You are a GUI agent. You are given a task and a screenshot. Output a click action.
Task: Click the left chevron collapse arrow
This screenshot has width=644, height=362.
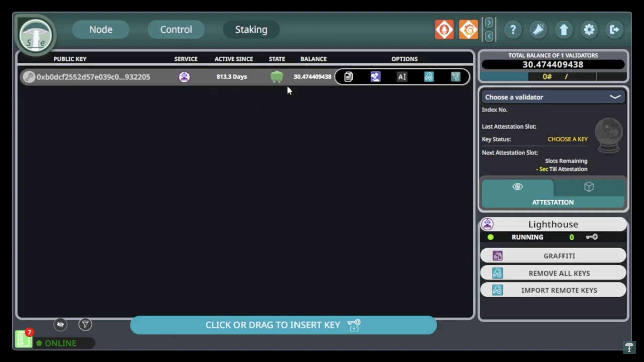[489, 37]
